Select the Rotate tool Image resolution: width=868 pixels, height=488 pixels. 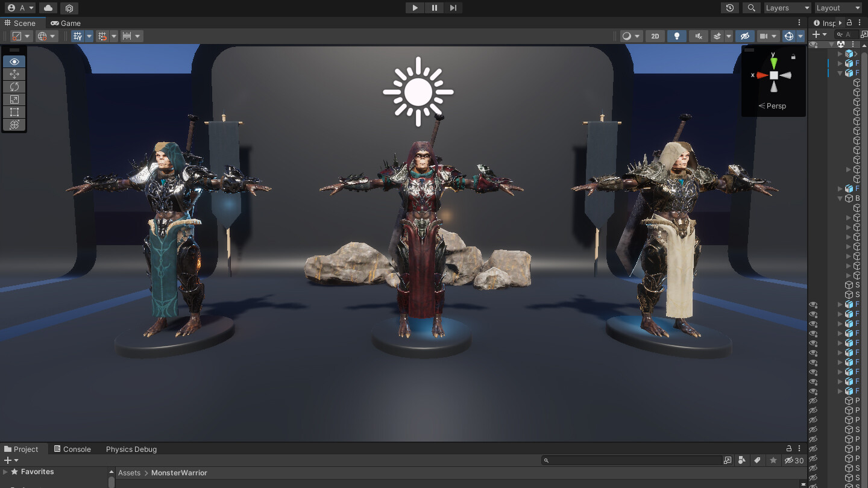click(14, 87)
